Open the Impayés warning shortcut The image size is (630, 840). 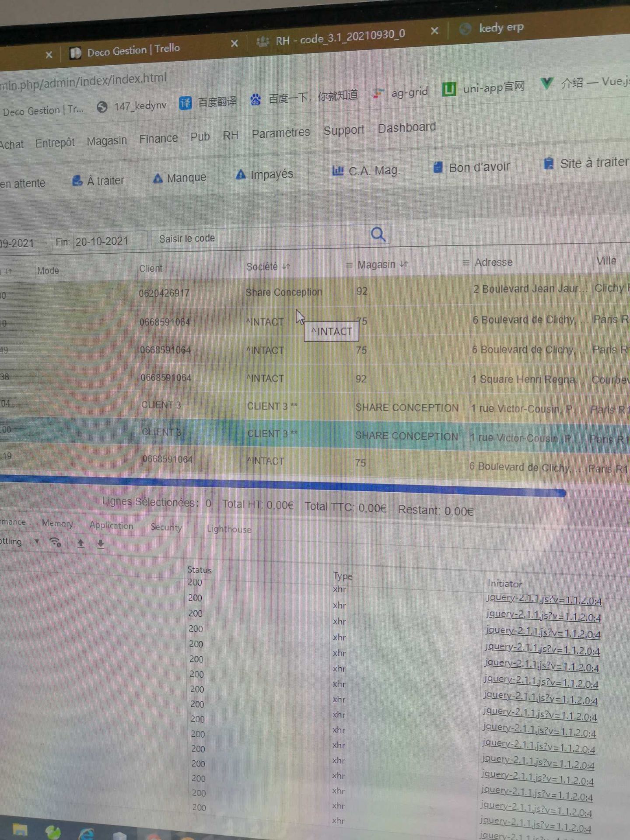(241, 175)
